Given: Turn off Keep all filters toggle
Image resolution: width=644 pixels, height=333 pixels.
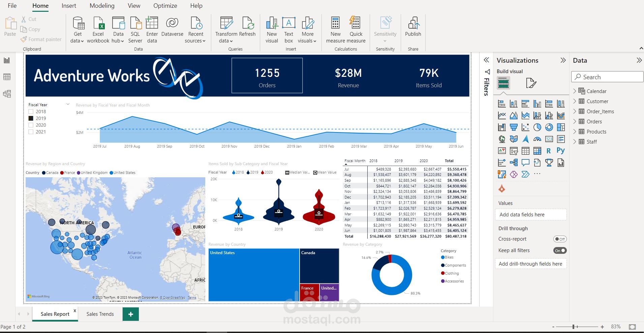Looking at the screenshot, I should 560,250.
